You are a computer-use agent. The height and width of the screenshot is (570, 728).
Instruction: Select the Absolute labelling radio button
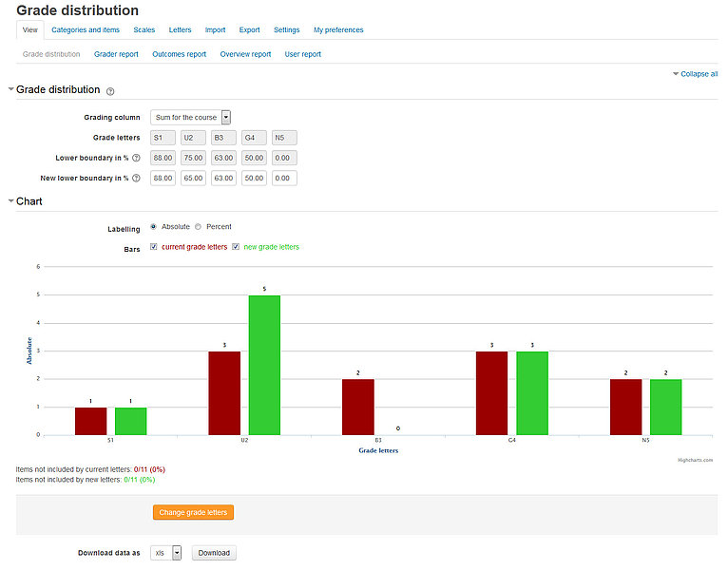click(x=154, y=227)
